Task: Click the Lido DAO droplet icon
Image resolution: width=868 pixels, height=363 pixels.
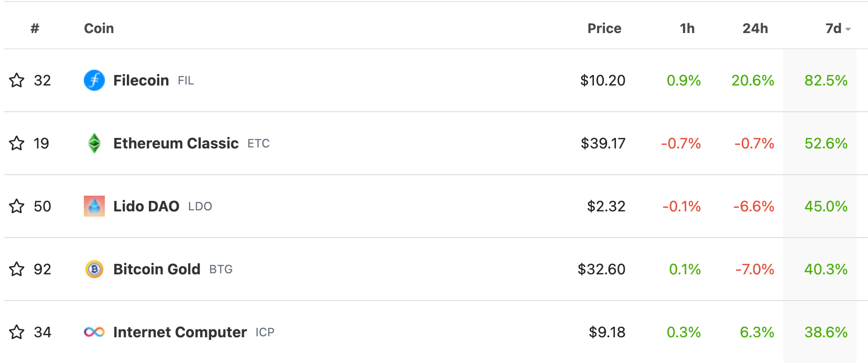Action: point(94,206)
